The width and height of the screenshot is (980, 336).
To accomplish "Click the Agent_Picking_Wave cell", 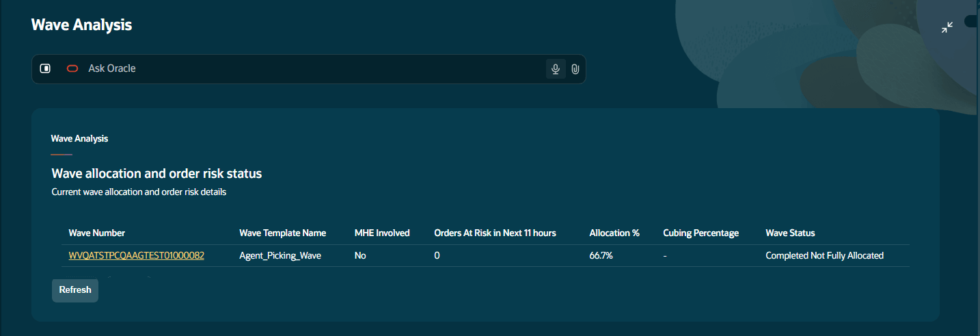I will (280, 255).
